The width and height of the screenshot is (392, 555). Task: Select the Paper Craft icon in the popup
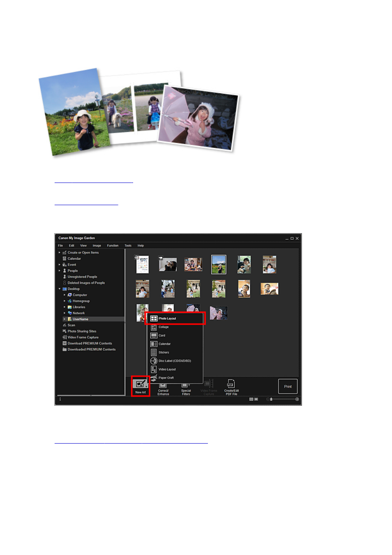(154, 378)
